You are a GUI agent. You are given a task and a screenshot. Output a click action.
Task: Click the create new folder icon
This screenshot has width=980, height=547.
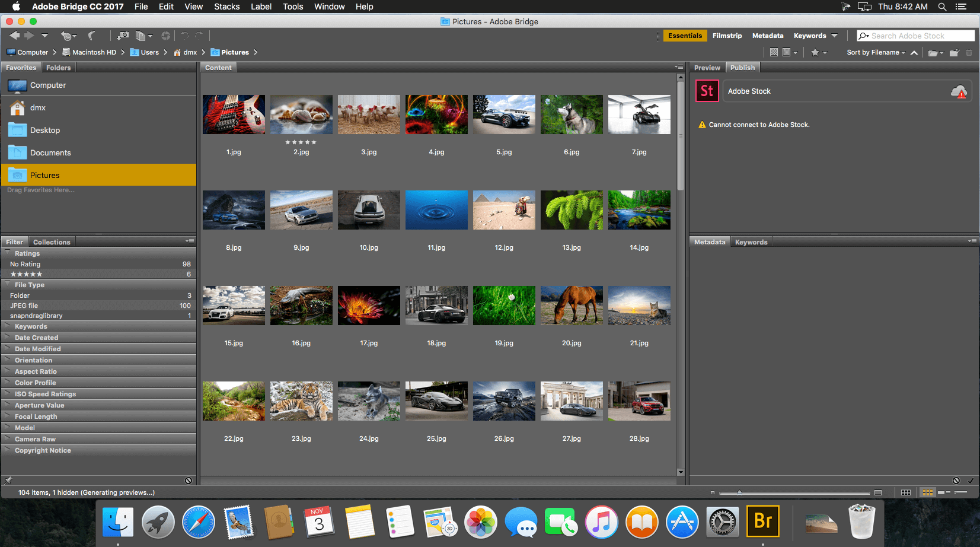(954, 53)
